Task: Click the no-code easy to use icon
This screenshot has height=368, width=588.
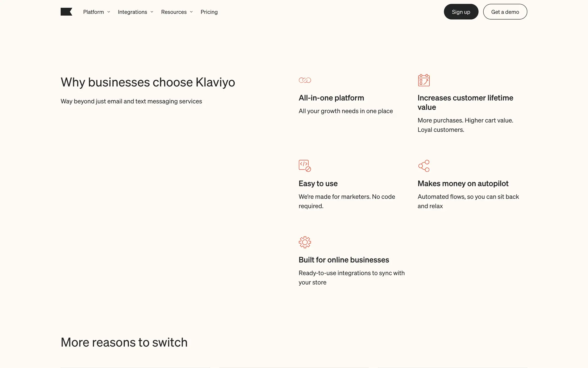Action: tap(305, 166)
